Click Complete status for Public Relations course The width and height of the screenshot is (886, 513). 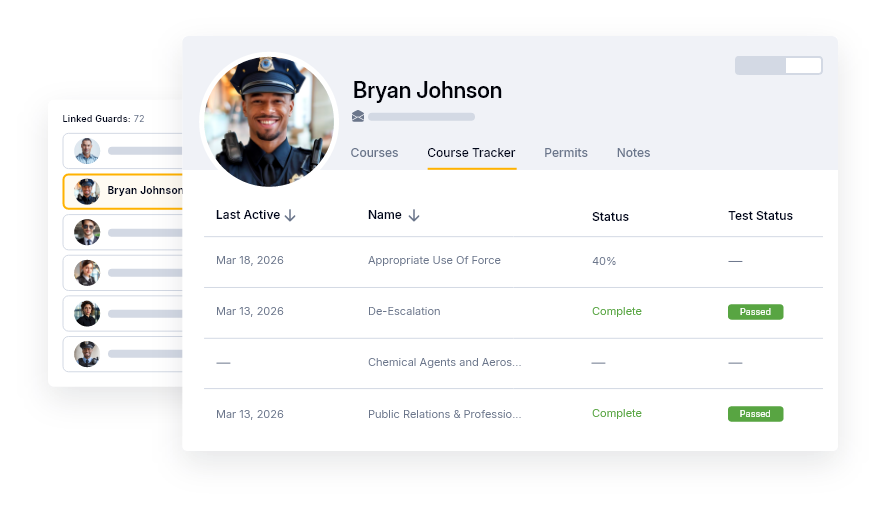tap(616, 413)
